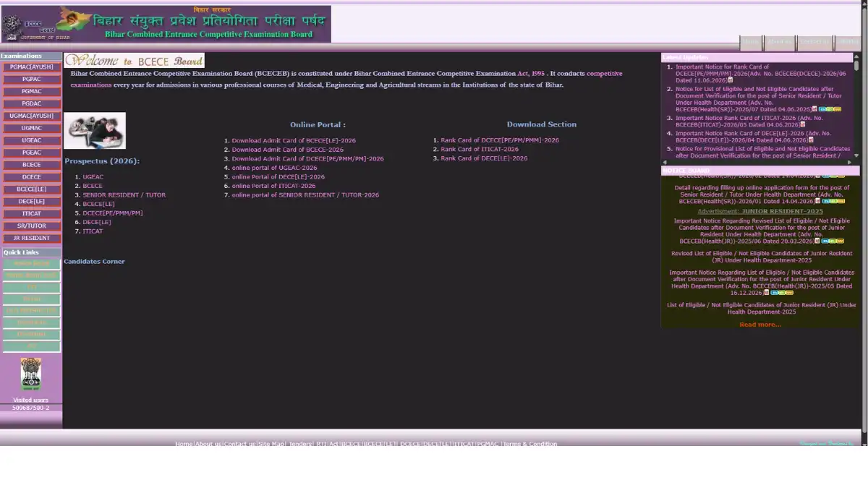Click the PDF icon beside the DCECE[PE/PMM/PM] rank card notice
This screenshot has height=488, width=868.
(x=731, y=80)
